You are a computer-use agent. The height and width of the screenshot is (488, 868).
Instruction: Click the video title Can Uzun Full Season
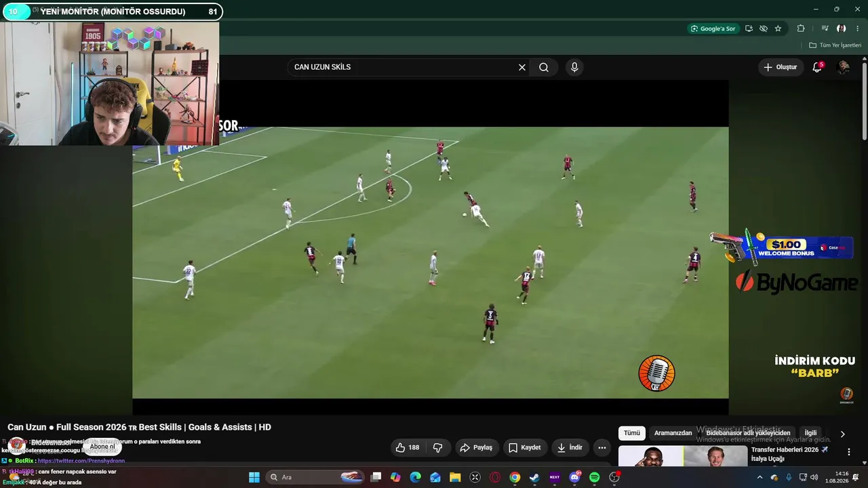click(x=139, y=427)
